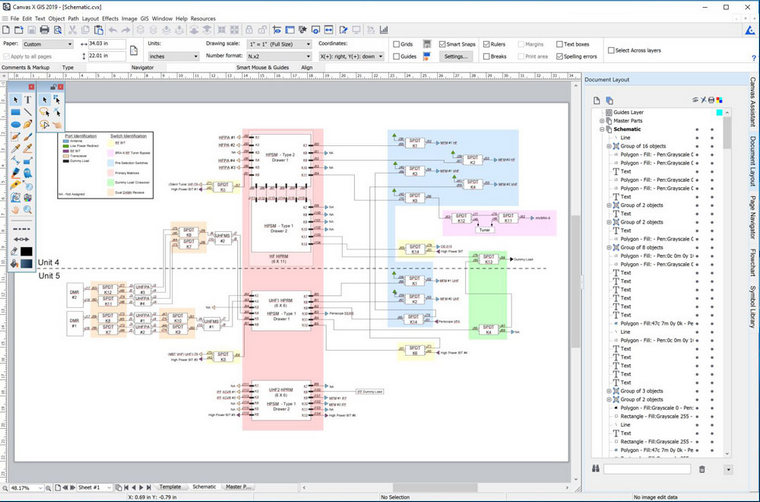
Task: Open the Units dropdown showing inches
Action: (x=172, y=57)
